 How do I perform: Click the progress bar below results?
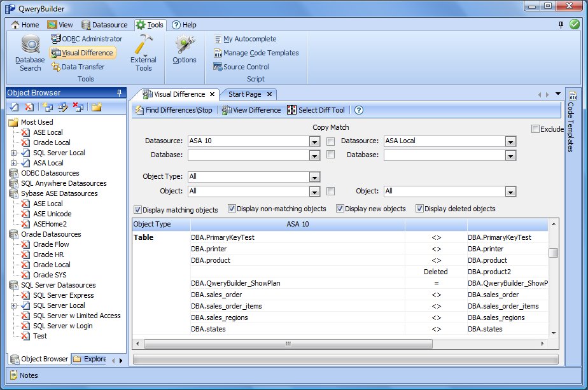tap(346, 359)
